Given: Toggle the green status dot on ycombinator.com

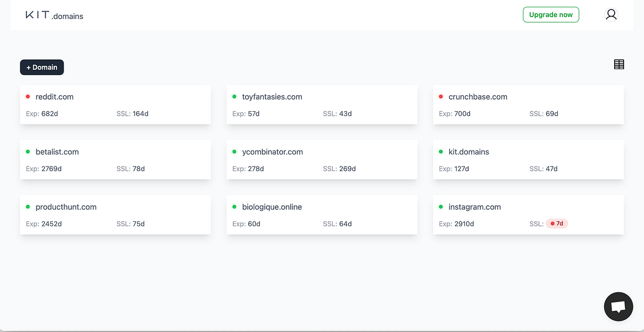Looking at the screenshot, I should tap(234, 152).
